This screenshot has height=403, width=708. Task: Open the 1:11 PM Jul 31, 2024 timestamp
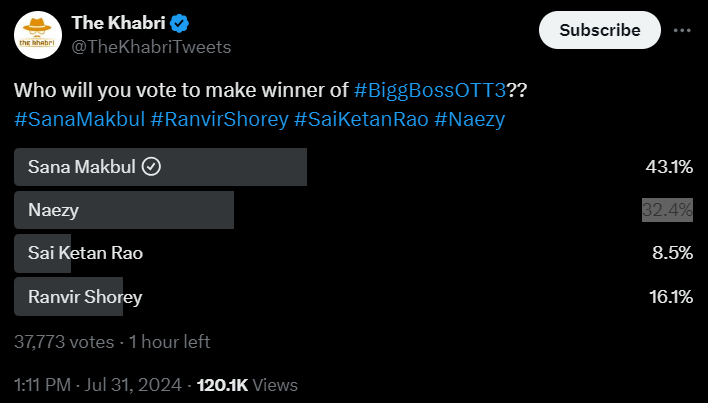click(98, 385)
